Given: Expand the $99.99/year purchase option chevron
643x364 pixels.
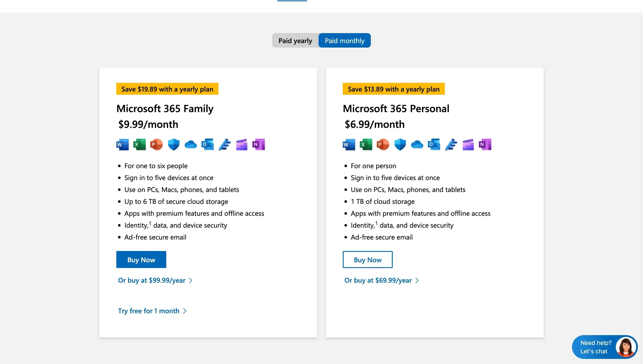Looking at the screenshot, I should click(x=190, y=280).
